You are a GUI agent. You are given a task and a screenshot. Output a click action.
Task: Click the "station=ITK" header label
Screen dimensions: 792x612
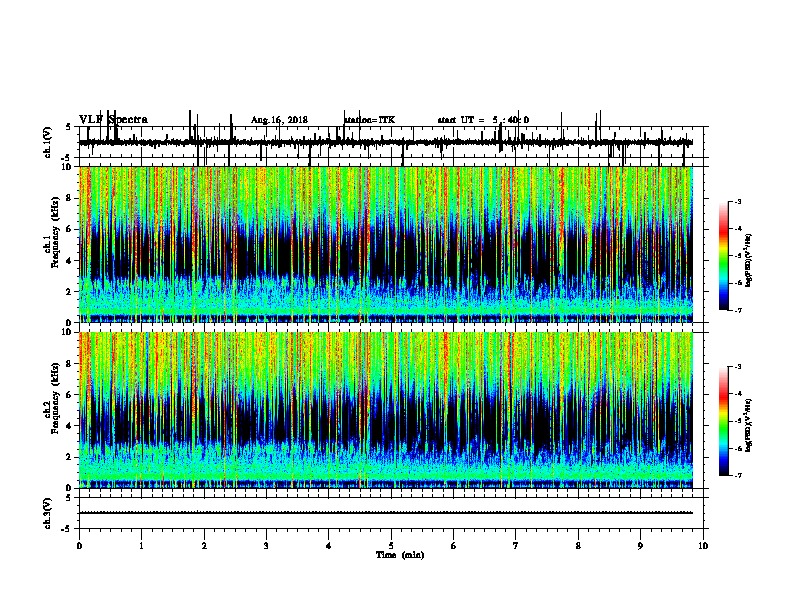(x=369, y=120)
